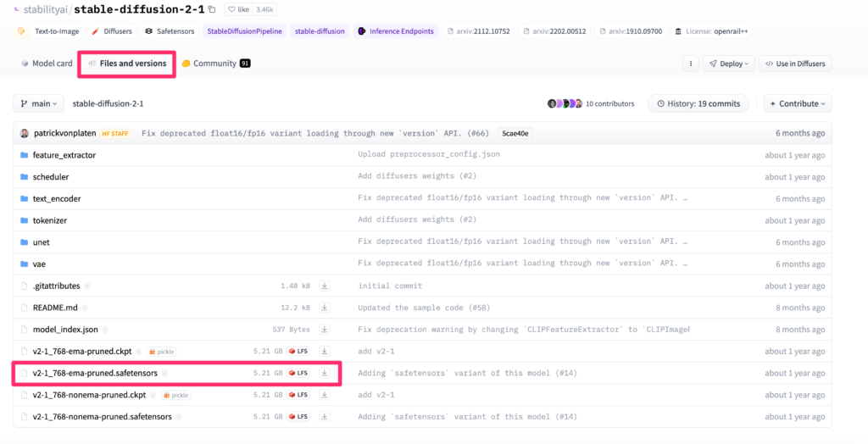Screen dimensions: 868x444
Task: Download the .gitattributes file
Action: (x=324, y=286)
